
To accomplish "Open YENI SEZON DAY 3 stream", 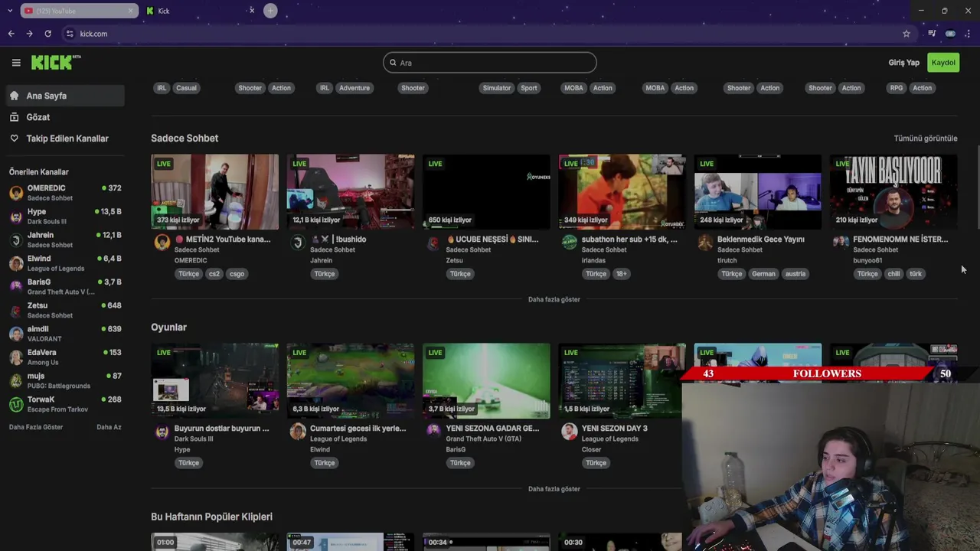I will pos(622,381).
